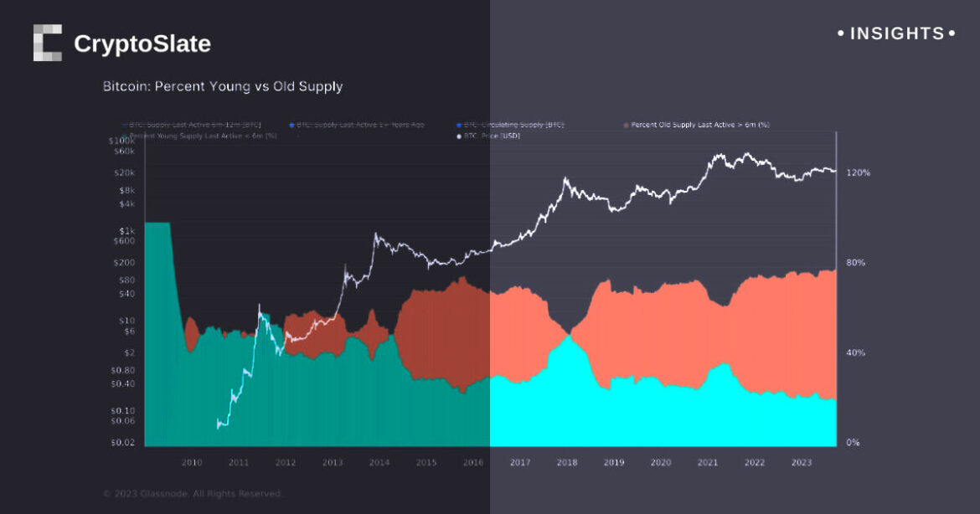Toggle 'Percent Old Supply Last Active > 6m' legend
The height and width of the screenshot is (514, 980).
click(700, 125)
